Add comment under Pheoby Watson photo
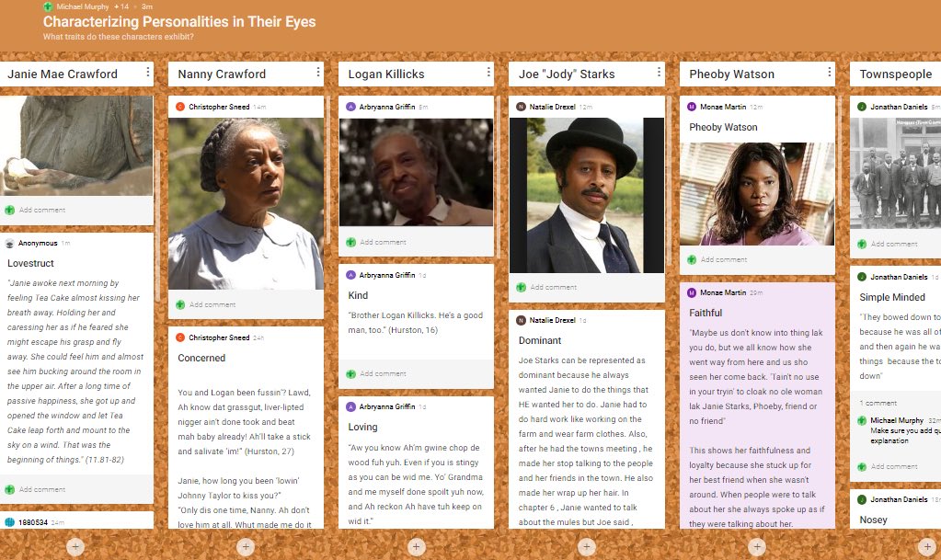The height and width of the screenshot is (560, 941). (724, 260)
